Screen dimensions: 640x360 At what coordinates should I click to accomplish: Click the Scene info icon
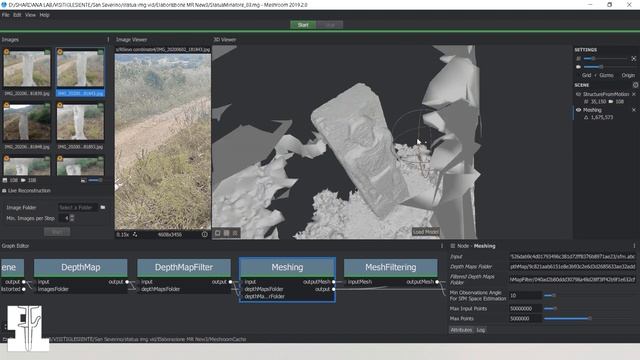(635, 85)
